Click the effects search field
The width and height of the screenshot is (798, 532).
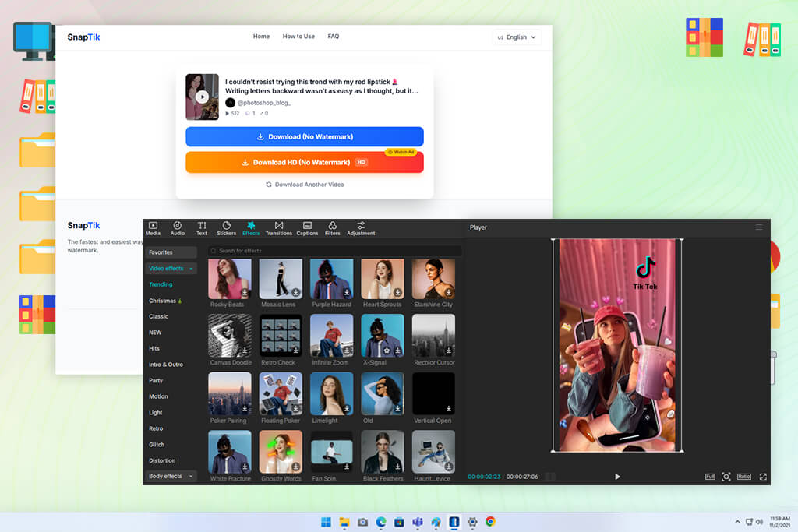tap(334, 251)
